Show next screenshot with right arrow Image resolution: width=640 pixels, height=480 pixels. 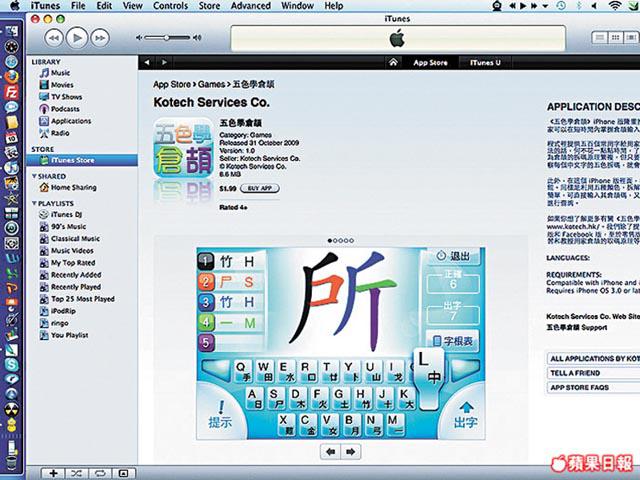pos(351,452)
